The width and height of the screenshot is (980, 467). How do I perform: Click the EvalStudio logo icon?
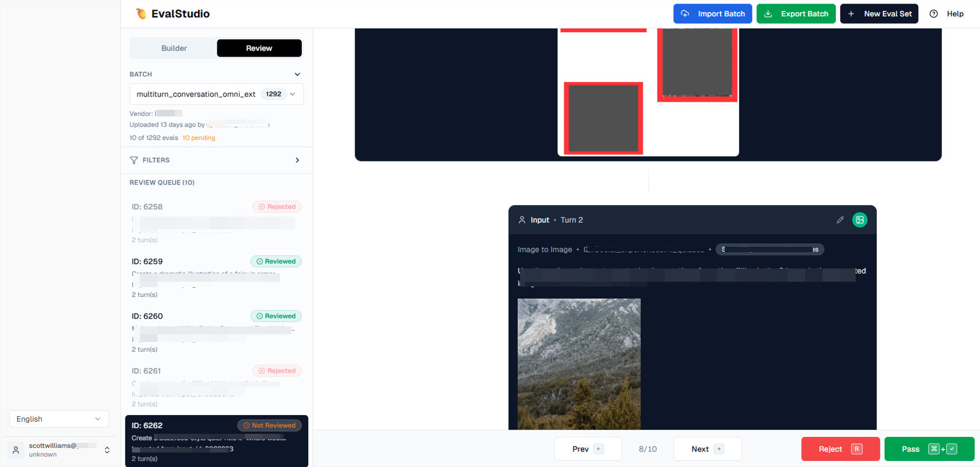[x=141, y=13]
